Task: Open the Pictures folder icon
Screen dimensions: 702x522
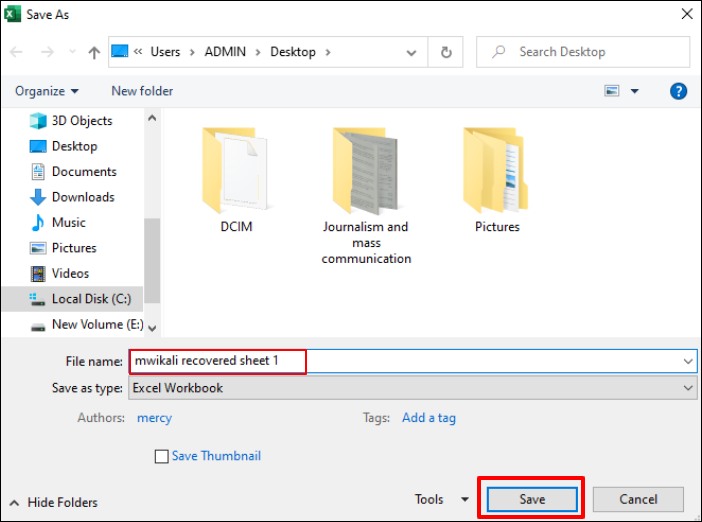Action: pos(497,170)
